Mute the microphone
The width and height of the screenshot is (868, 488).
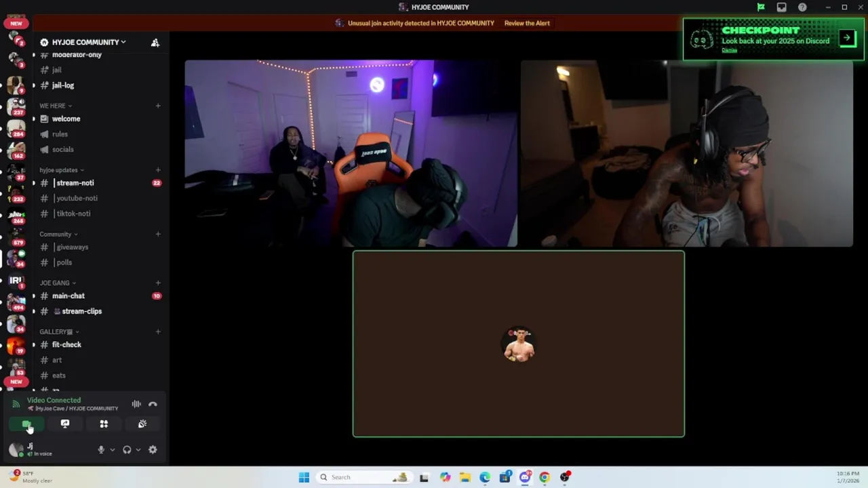[101, 449]
